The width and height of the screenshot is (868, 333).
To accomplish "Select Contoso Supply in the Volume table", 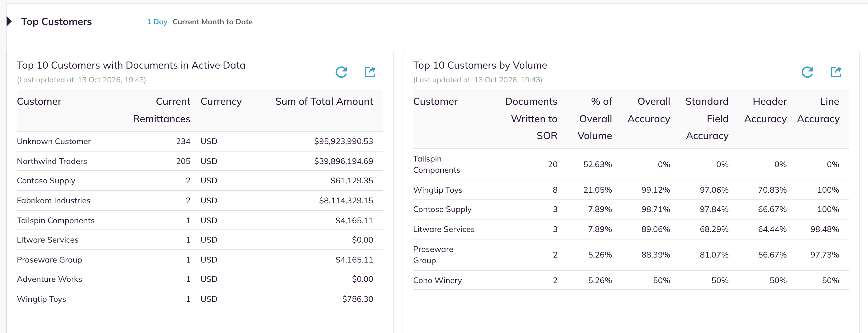I will pos(442,210).
